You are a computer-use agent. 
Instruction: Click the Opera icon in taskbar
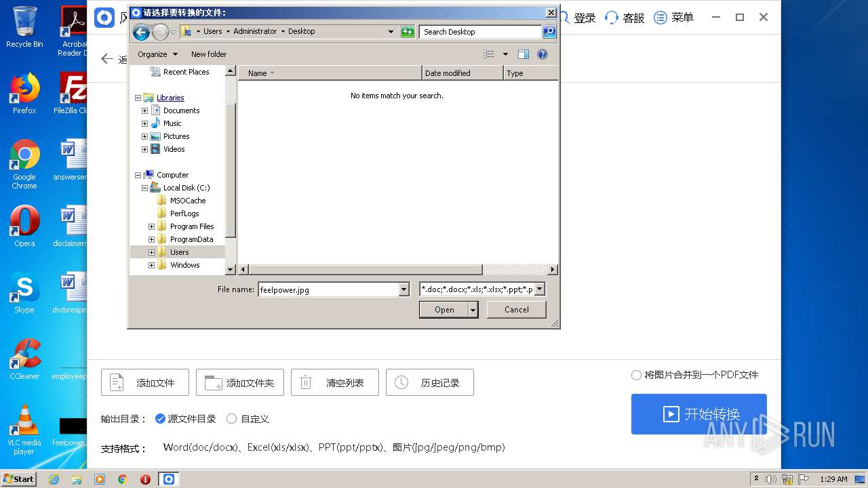click(145, 479)
